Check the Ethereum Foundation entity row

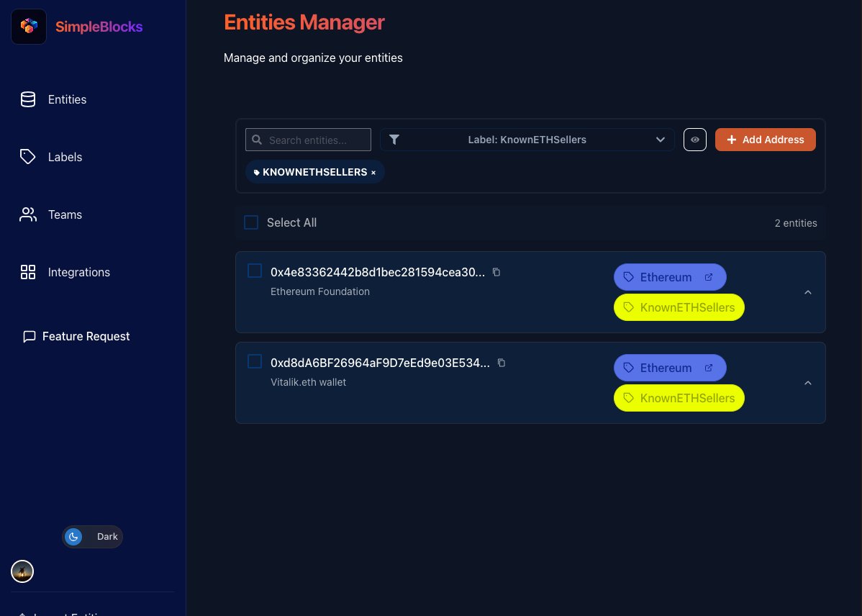[255, 271]
